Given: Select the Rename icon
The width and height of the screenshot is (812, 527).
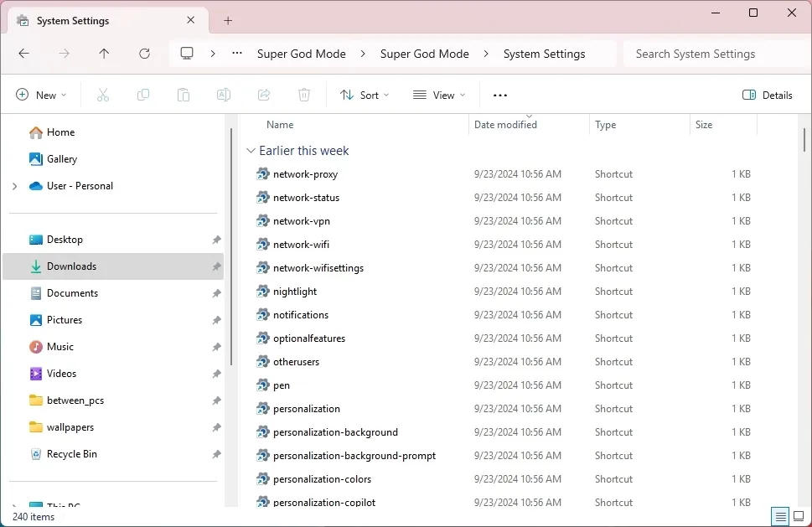Looking at the screenshot, I should click(x=223, y=95).
